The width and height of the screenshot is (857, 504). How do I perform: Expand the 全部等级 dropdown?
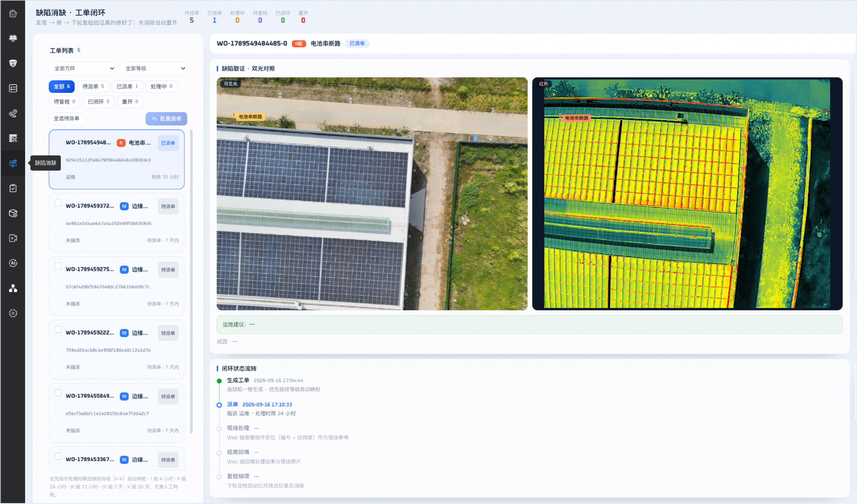153,68
